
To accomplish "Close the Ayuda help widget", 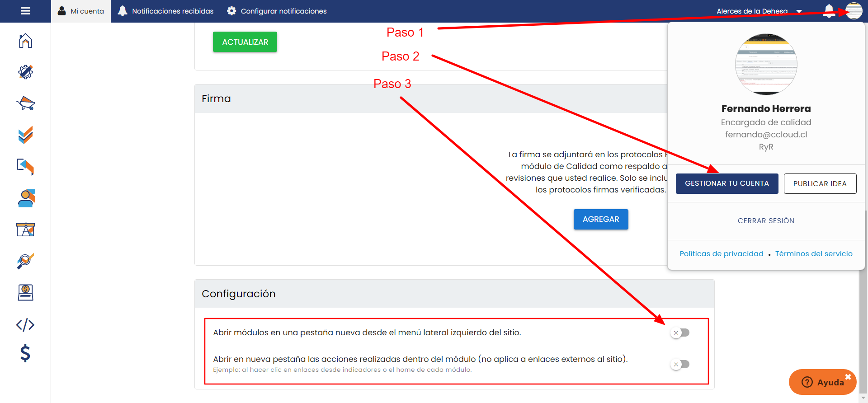I will click(848, 377).
